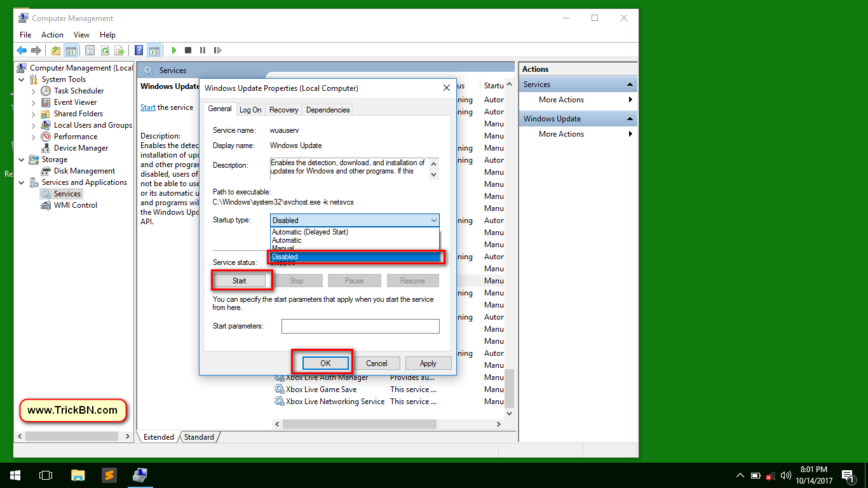Refresh the view using toolbar icon
The width and height of the screenshot is (868, 488).
click(104, 50)
